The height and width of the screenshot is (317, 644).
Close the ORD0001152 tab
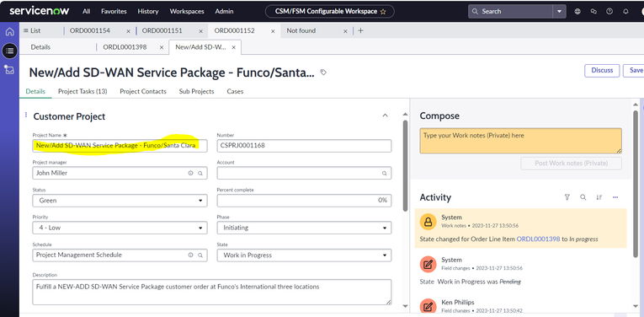coord(273,31)
